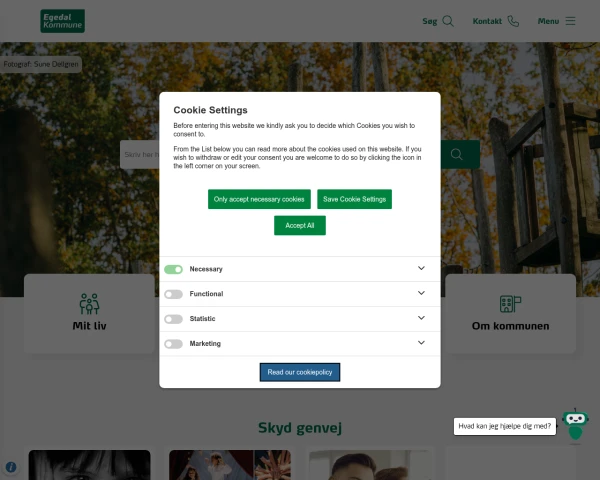Click the cookie info icon in bottom corner
The image size is (600, 480).
11,467
